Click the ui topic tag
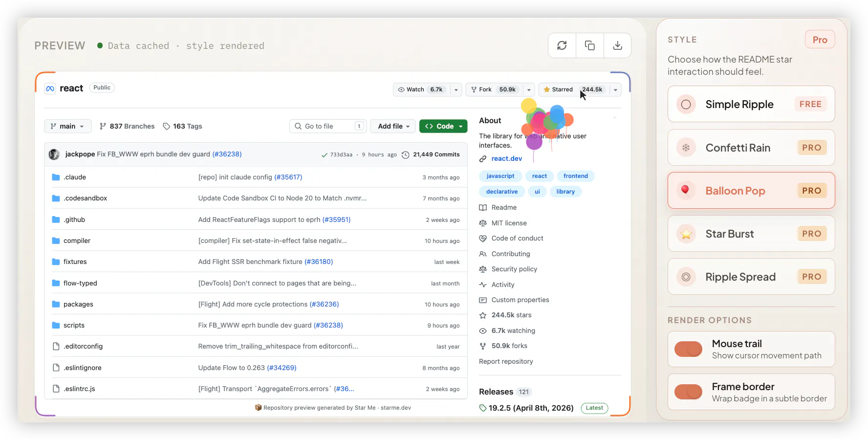 [537, 192]
